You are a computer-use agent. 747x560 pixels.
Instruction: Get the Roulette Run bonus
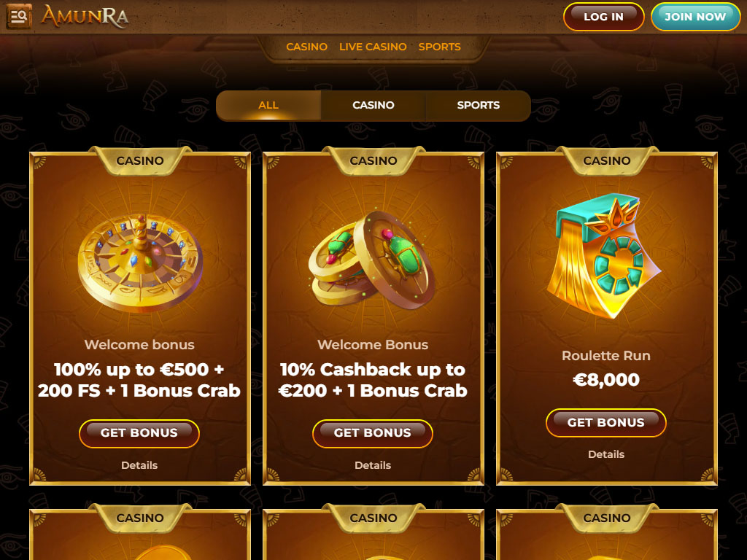click(x=606, y=423)
